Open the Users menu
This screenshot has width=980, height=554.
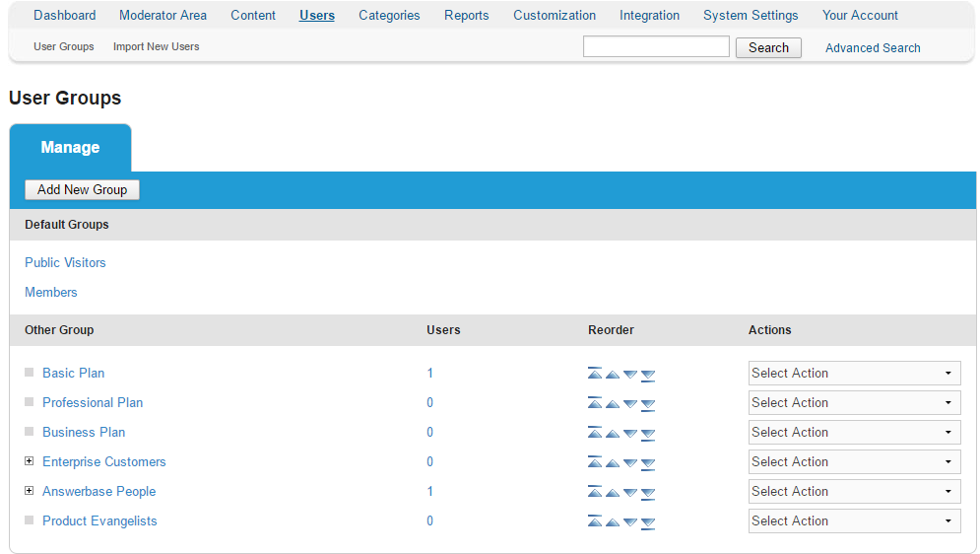click(x=317, y=15)
